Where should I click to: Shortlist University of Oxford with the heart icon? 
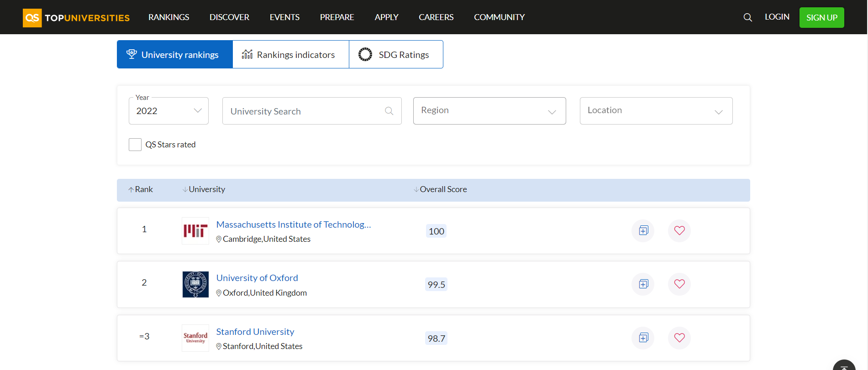coord(679,284)
